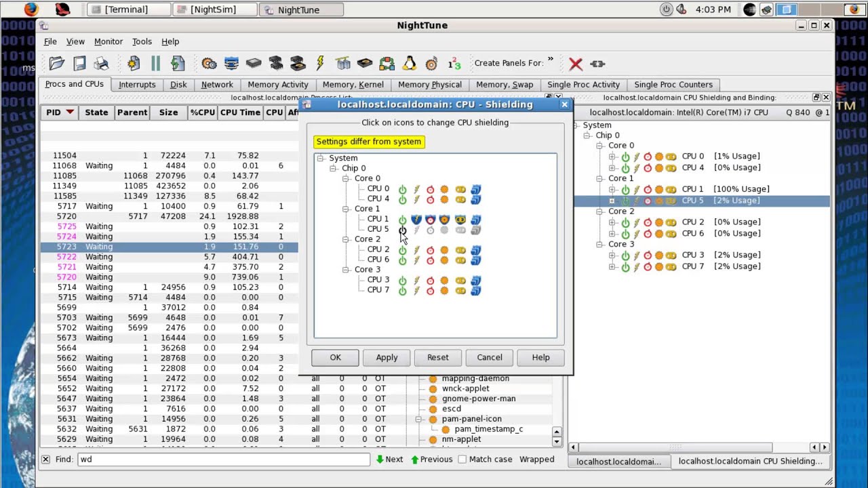Click CPU 3 chain link icon in right panel
Viewport: 868px width, 488px height.
click(x=671, y=256)
